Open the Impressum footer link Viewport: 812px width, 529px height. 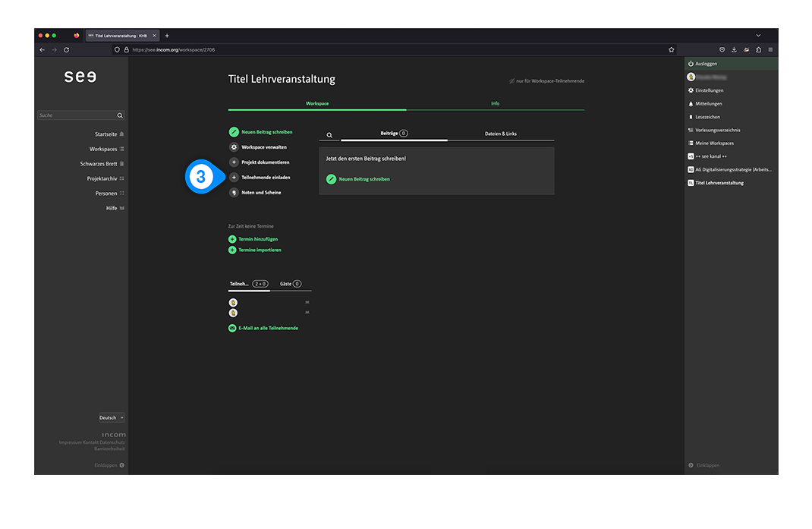point(70,442)
